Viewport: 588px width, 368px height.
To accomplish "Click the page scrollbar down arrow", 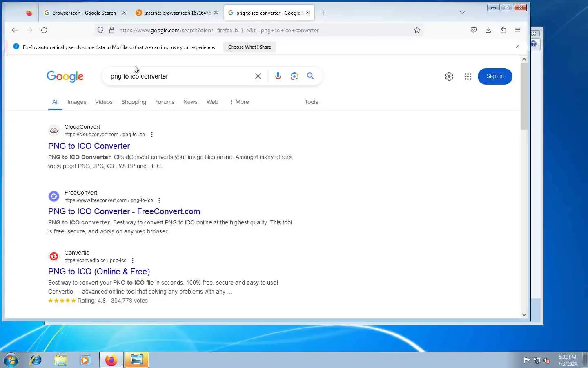I will 524,314.
